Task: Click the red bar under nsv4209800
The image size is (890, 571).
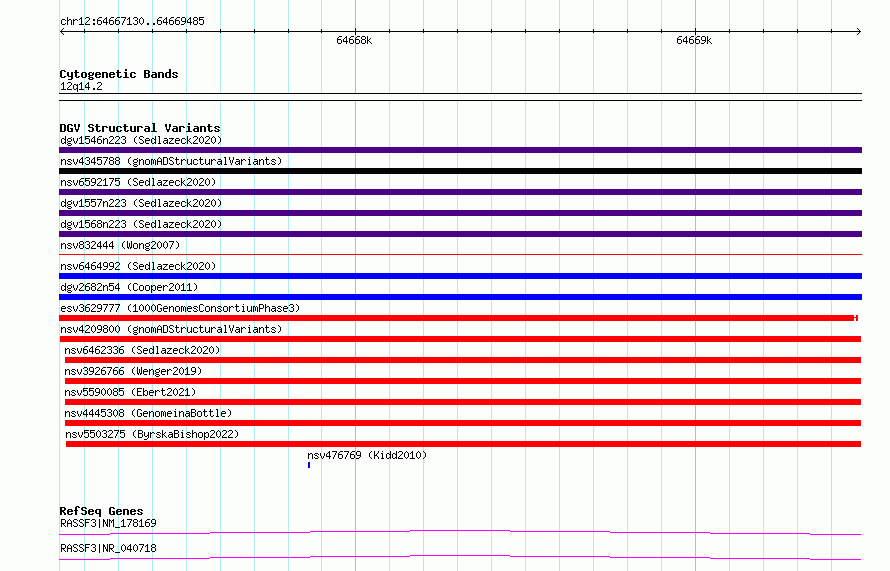Action: click(x=460, y=339)
